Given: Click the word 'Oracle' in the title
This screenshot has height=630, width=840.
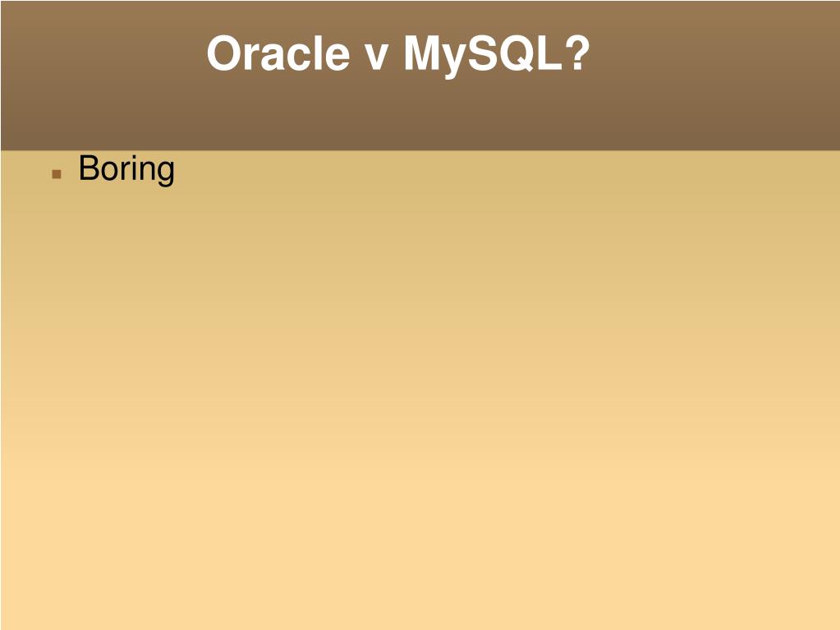Looking at the screenshot, I should (278, 53).
